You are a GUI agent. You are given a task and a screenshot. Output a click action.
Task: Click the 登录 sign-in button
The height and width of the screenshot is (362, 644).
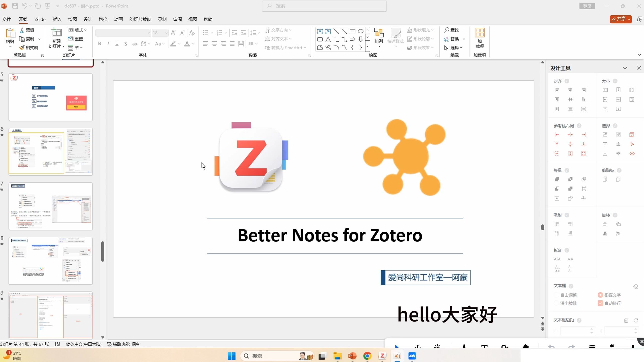pos(587,6)
